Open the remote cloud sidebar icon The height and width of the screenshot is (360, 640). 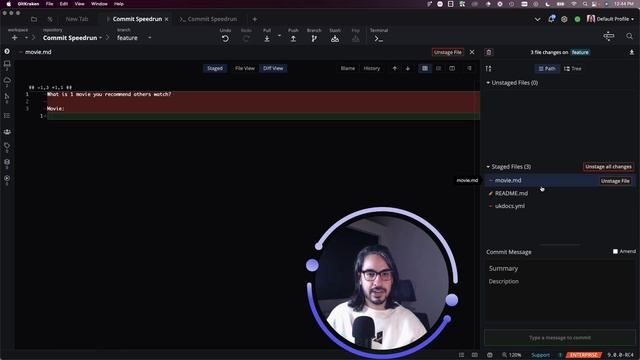[7, 80]
